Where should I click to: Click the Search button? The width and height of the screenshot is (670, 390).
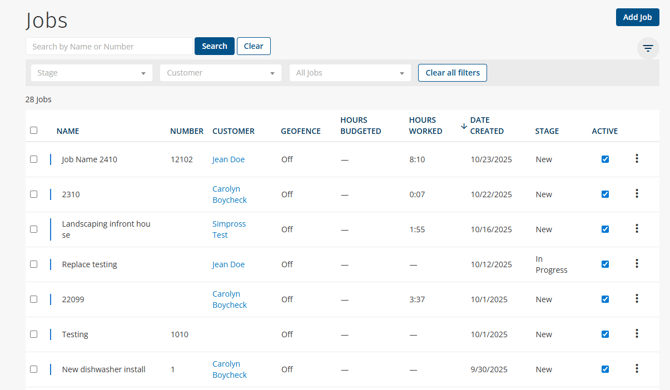214,46
